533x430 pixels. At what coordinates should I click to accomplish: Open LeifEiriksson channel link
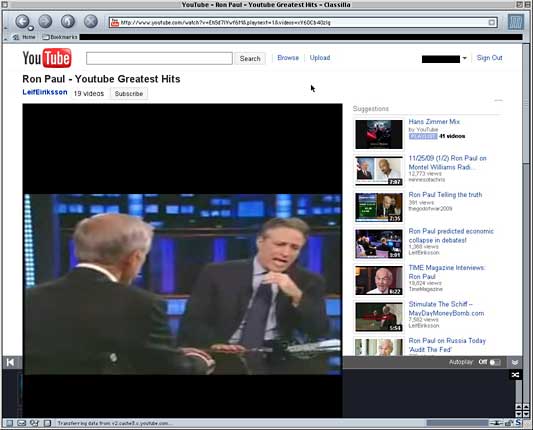coord(45,92)
